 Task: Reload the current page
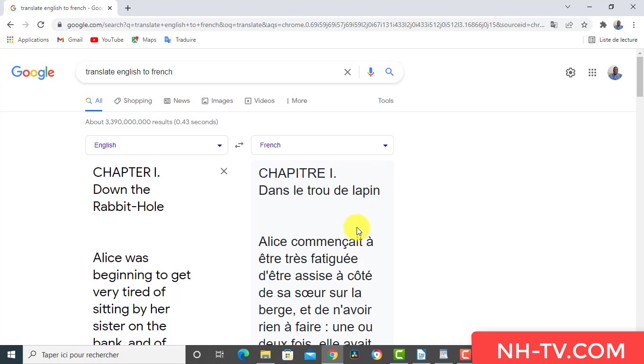tap(41, 25)
